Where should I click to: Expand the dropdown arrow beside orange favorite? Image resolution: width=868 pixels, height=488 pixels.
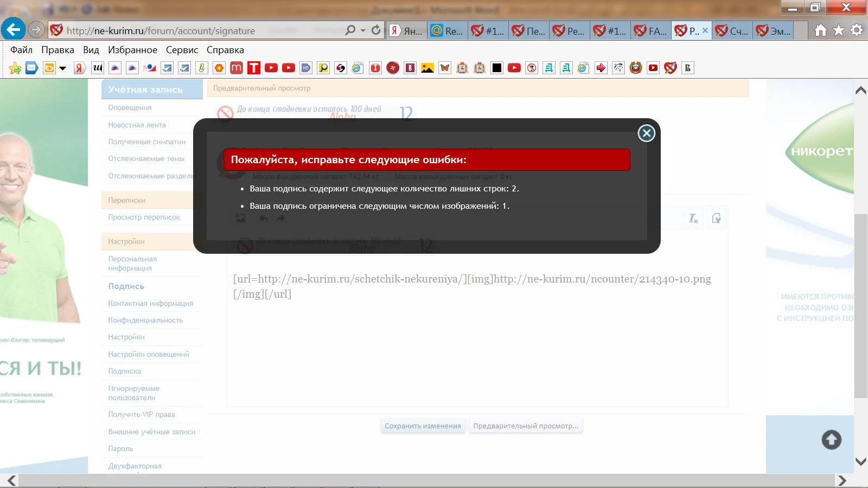coord(62,68)
